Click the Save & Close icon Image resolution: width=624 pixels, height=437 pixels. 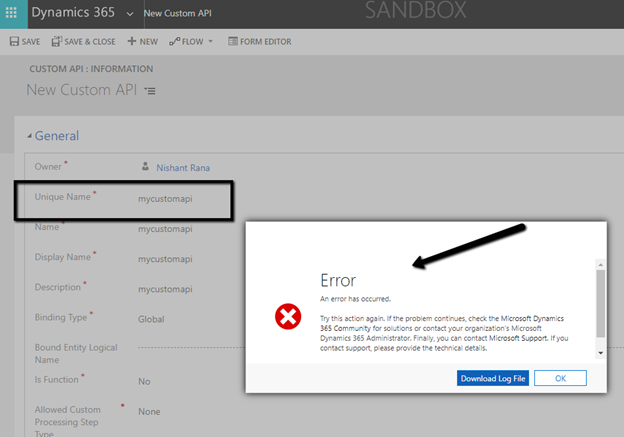point(57,41)
